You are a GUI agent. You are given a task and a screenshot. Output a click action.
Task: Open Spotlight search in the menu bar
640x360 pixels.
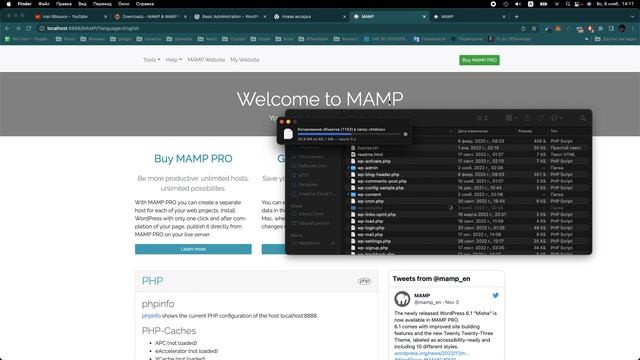coord(568,4)
